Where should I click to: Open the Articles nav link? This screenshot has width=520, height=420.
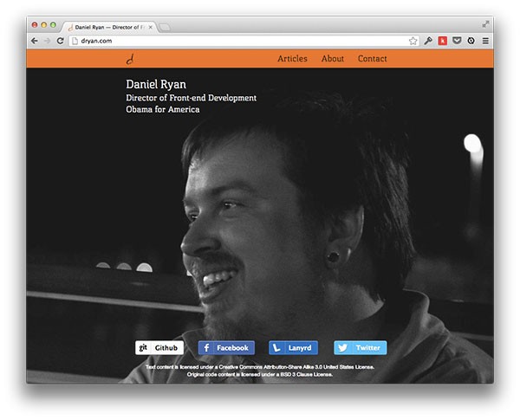click(292, 59)
